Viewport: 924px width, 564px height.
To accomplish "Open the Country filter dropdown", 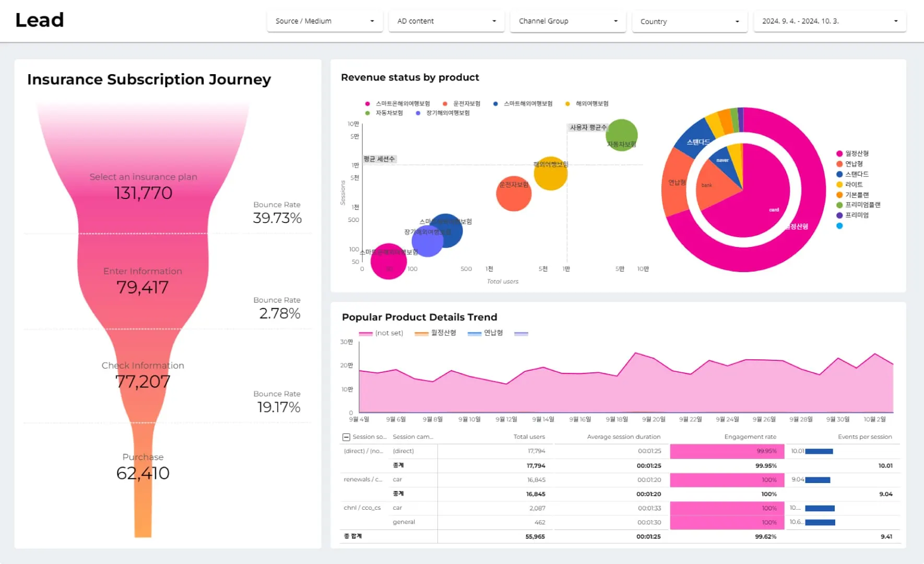I will 690,21.
